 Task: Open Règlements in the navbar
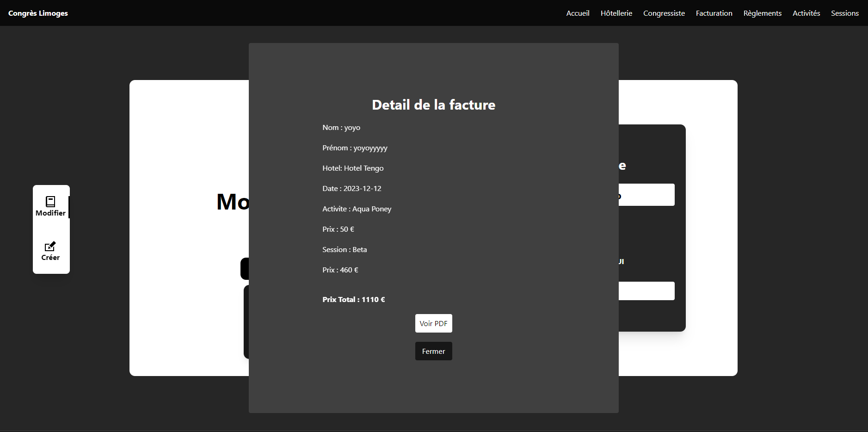click(x=762, y=13)
